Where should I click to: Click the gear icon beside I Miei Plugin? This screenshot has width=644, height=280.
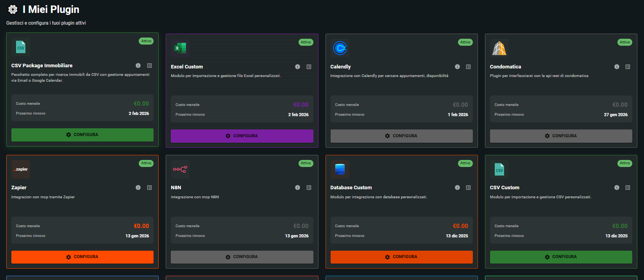(x=13, y=9)
